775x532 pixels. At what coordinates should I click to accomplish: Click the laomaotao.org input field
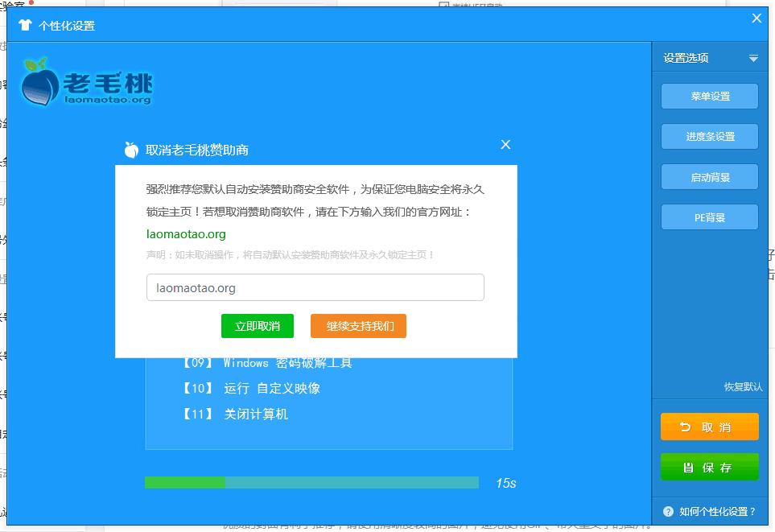point(315,287)
